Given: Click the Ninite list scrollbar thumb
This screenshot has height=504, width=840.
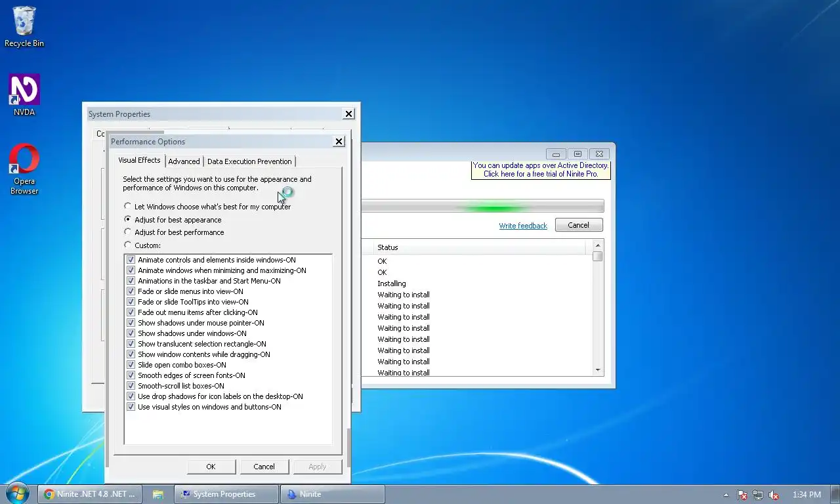Looking at the screenshot, I should coord(597,257).
